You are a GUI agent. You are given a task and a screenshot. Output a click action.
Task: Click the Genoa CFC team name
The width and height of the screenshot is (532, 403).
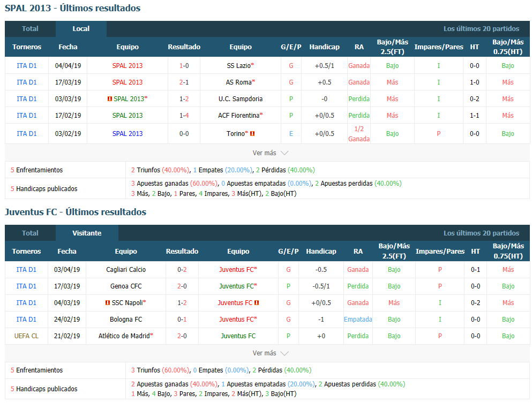[x=126, y=286]
